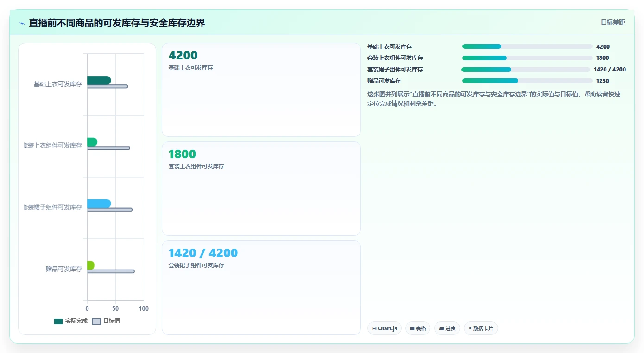
Task: Click 基础上衣可发库存 progress row label
Action: point(389,47)
